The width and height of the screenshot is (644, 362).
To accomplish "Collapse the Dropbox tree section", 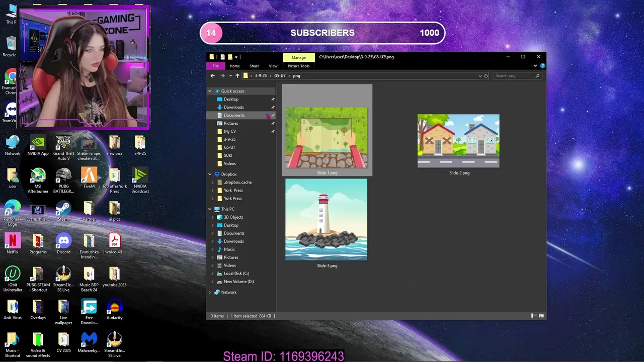I will 210,174.
